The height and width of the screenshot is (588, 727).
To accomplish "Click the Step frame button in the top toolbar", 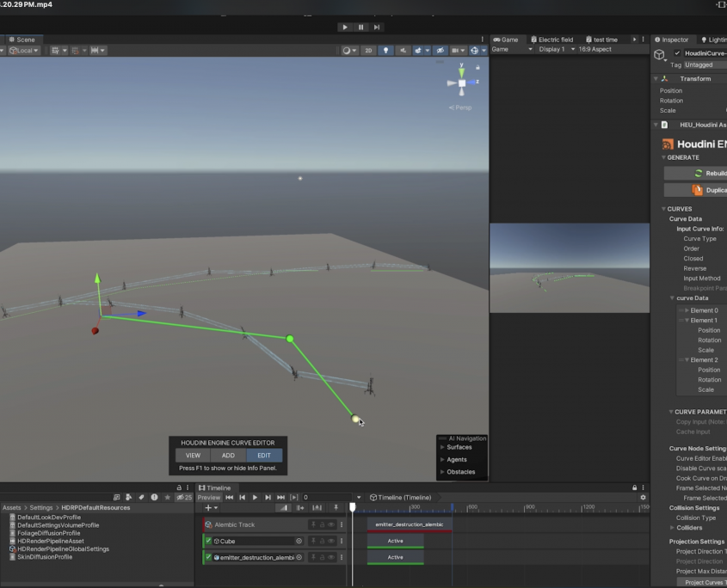I will [376, 28].
